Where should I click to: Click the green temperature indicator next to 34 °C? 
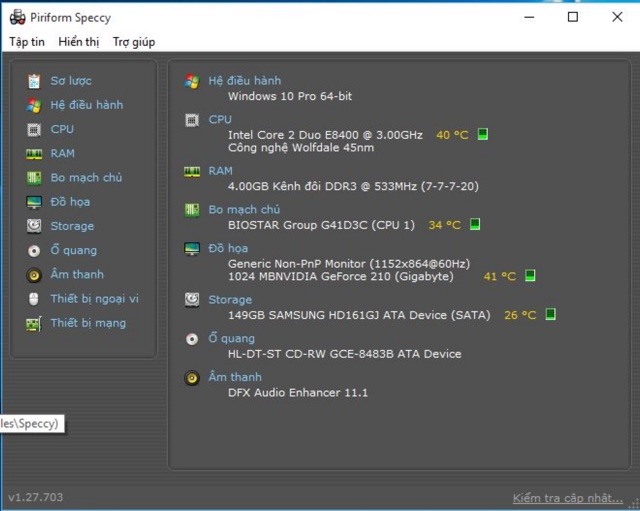(475, 224)
